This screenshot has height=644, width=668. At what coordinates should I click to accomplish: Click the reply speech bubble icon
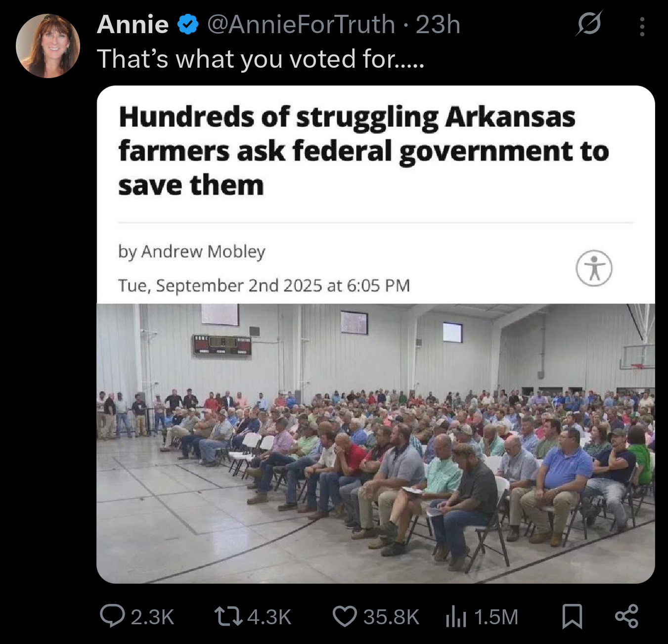pyautogui.click(x=112, y=616)
